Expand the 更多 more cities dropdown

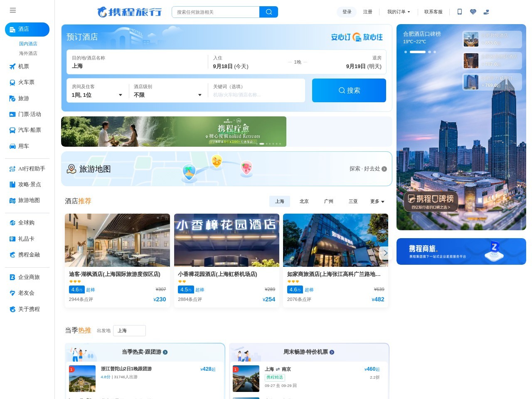pyautogui.click(x=377, y=201)
